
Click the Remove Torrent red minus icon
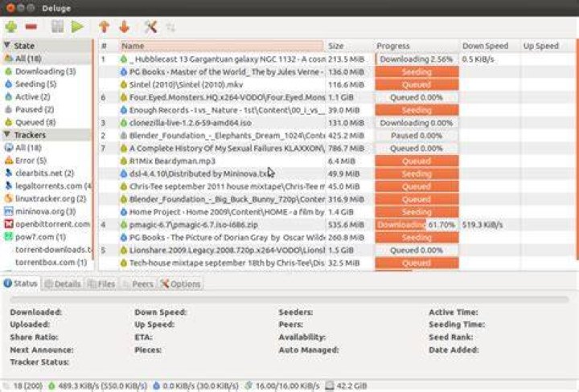tap(31, 27)
